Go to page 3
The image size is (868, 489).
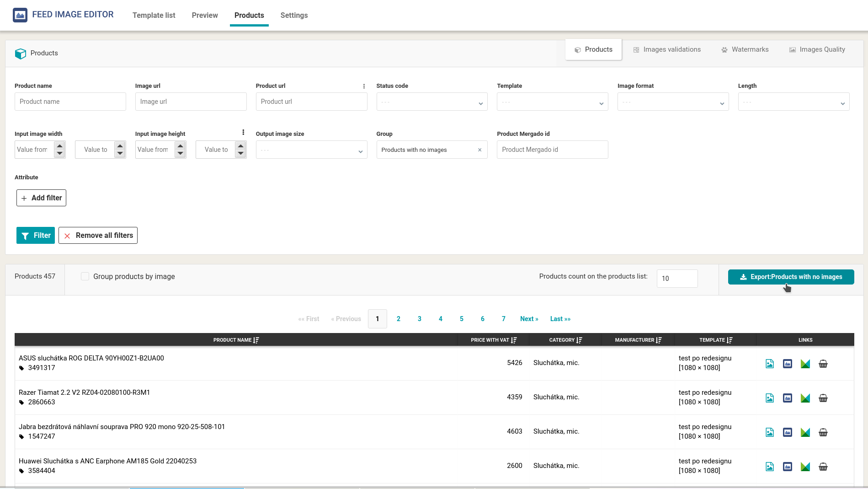tap(420, 319)
